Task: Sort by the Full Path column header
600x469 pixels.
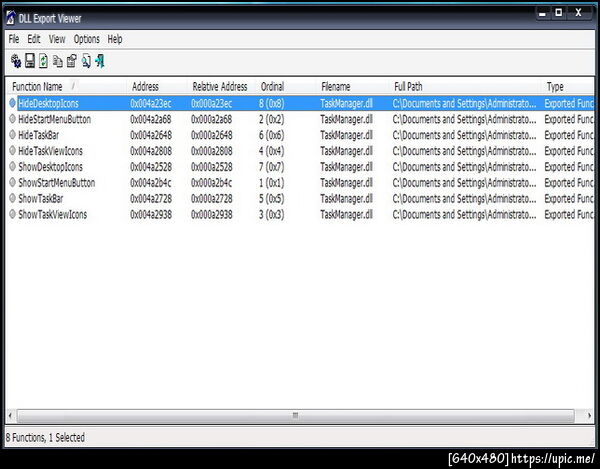Action: pos(465,86)
